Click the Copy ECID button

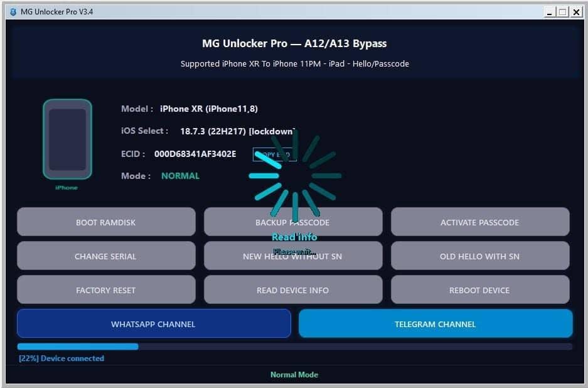click(275, 154)
